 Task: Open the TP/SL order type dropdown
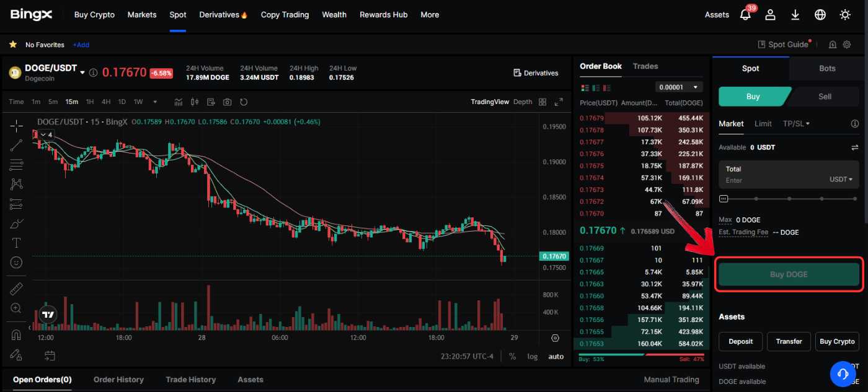pos(797,123)
